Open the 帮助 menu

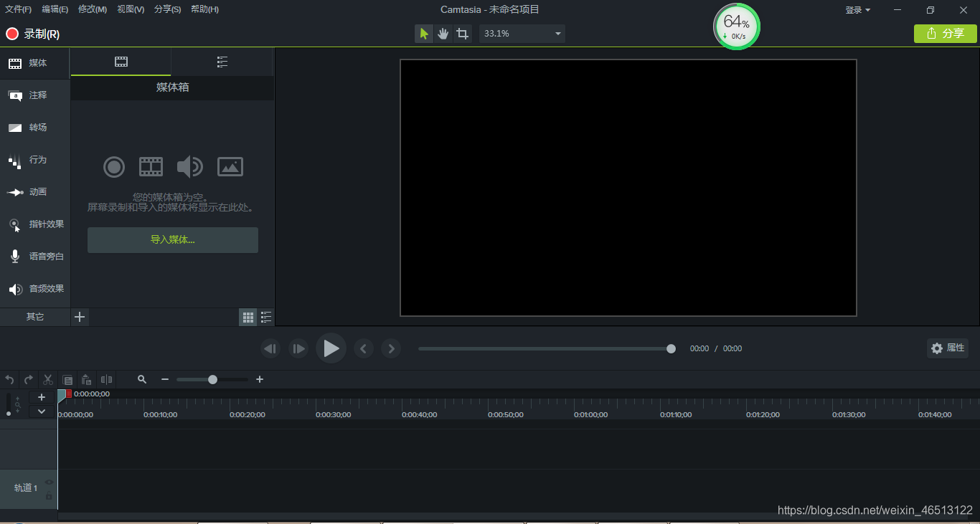(x=205, y=9)
